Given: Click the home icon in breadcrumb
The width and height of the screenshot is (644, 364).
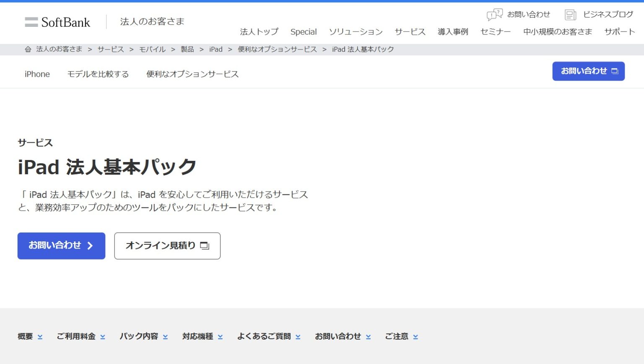Looking at the screenshot, I should (28, 50).
